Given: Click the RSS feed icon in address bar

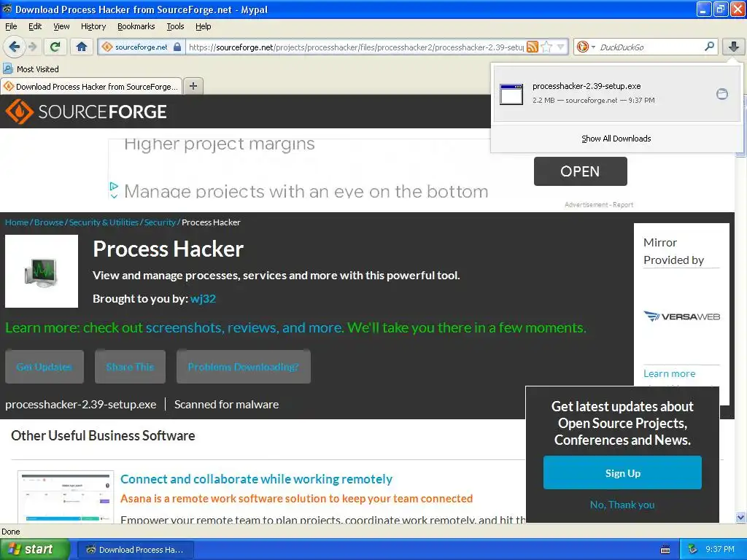Looking at the screenshot, I should pyautogui.click(x=532, y=47).
